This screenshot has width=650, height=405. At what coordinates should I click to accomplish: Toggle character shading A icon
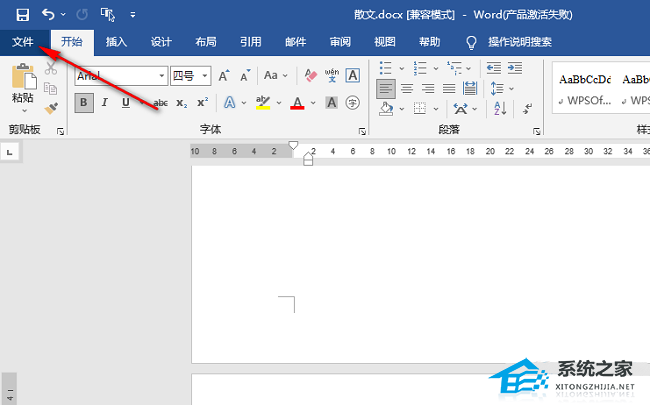click(332, 102)
